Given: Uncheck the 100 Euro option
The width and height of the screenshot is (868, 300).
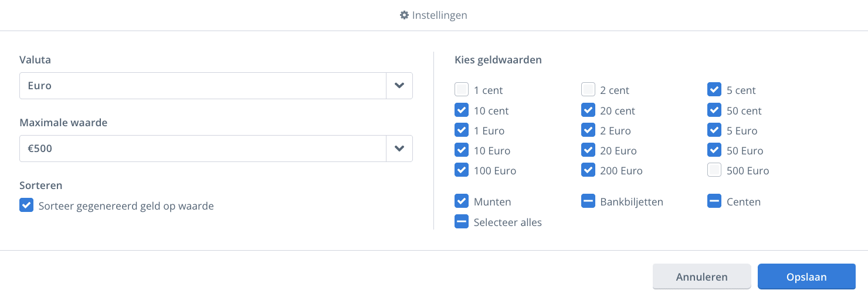Looking at the screenshot, I should click(462, 170).
